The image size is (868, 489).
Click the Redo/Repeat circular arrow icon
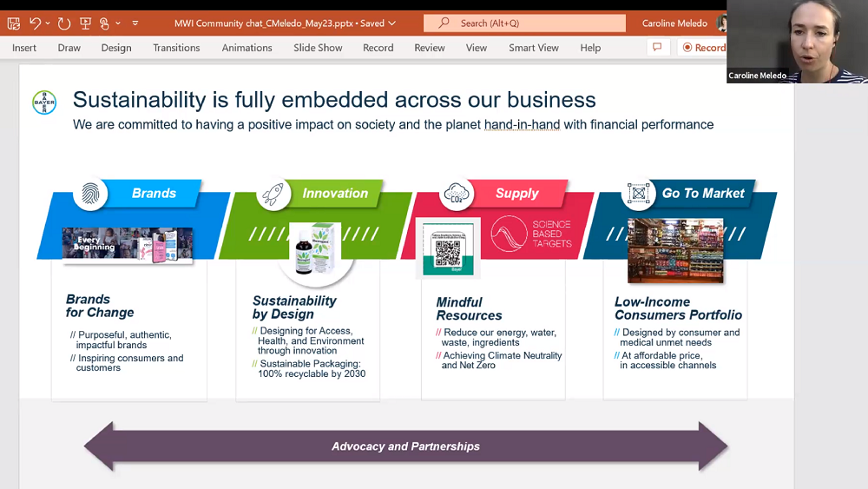[x=64, y=23]
